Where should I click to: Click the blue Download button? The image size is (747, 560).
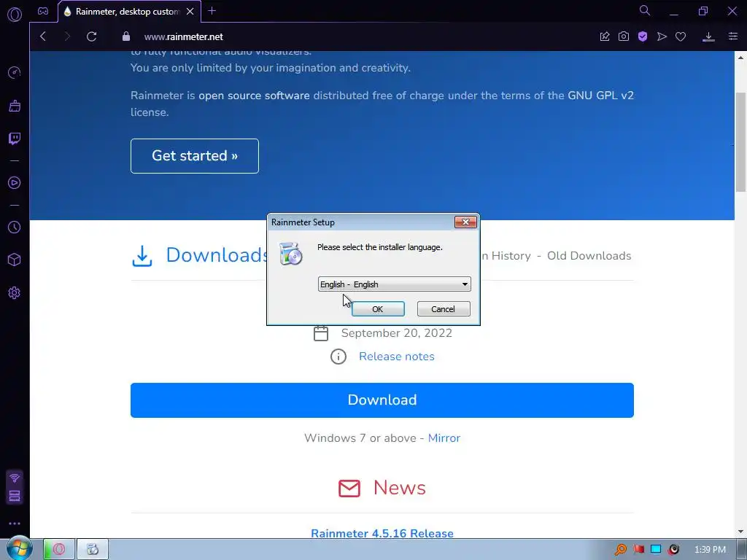[382, 400]
